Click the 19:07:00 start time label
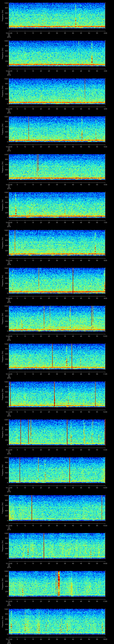 point(9,260)
